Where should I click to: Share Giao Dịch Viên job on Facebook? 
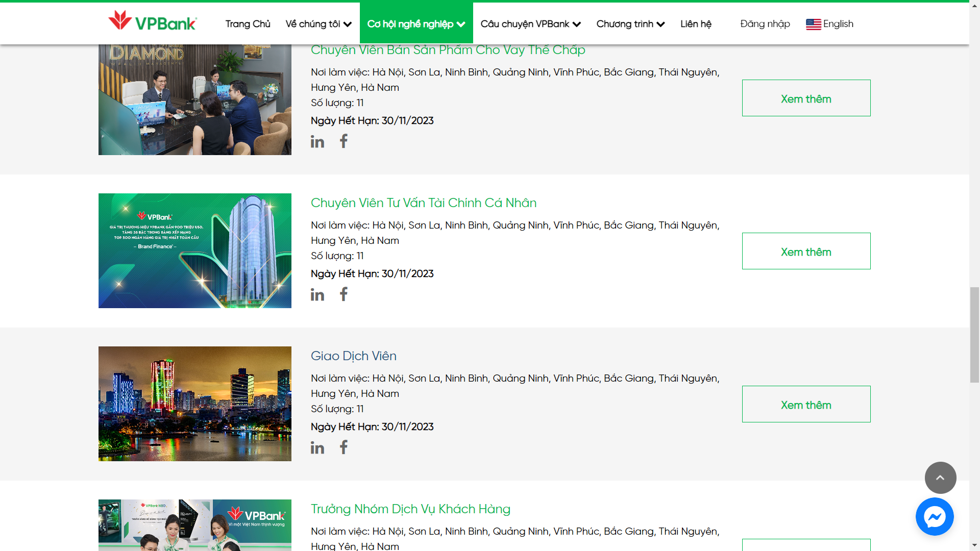(344, 447)
